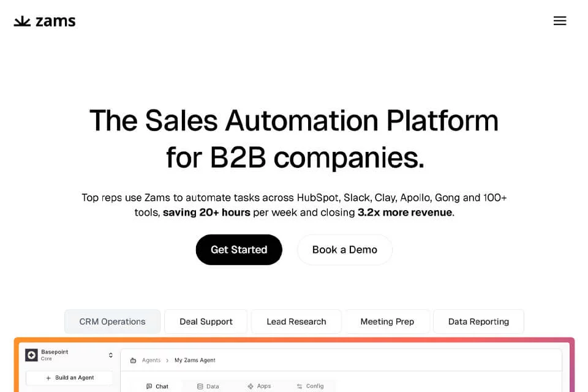The height and width of the screenshot is (392, 588).
Task: Open the hamburger navigation menu
Action: (559, 21)
